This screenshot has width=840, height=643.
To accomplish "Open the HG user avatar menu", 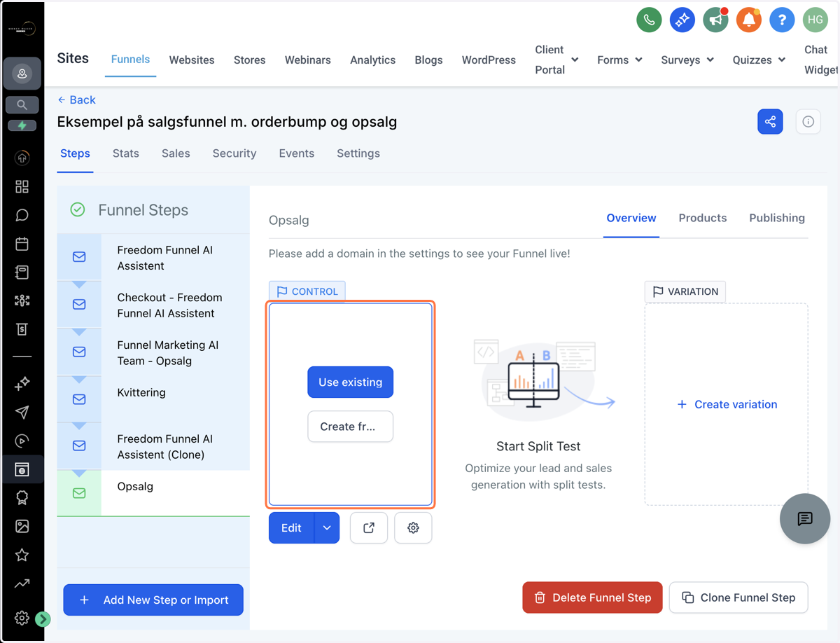I will pyautogui.click(x=815, y=20).
